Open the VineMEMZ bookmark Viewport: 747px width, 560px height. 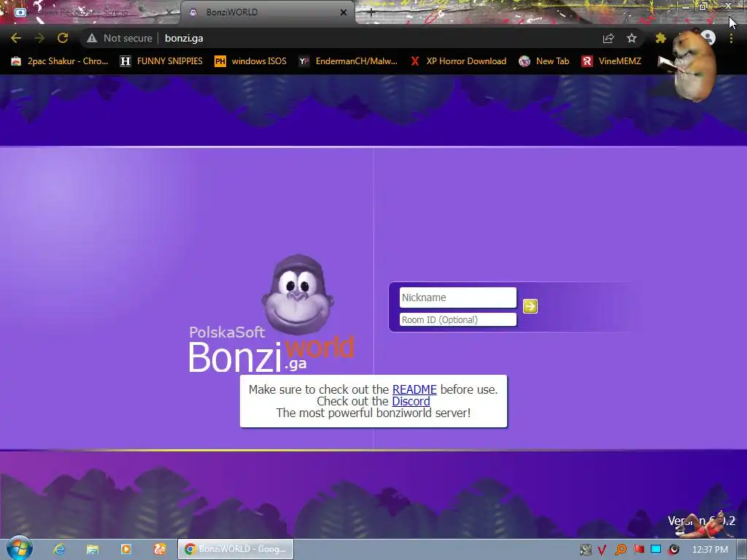[611, 61]
